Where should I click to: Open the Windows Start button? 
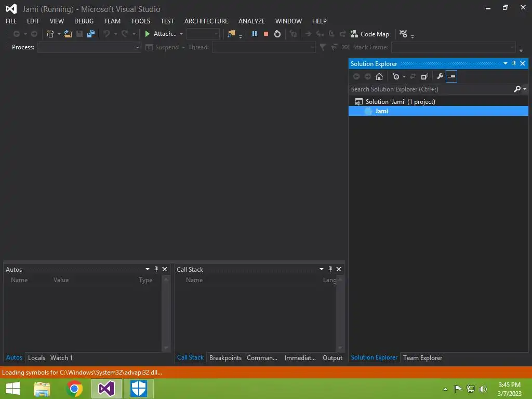pyautogui.click(x=13, y=389)
